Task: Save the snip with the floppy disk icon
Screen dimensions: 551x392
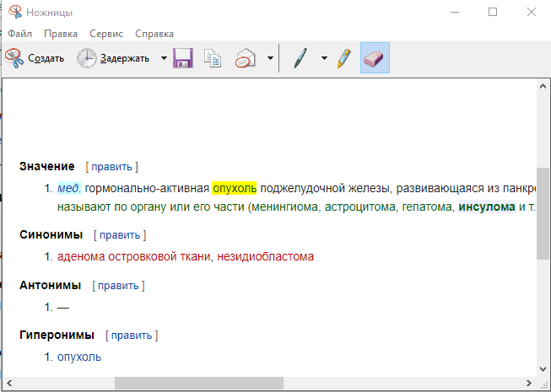Action: tap(183, 58)
